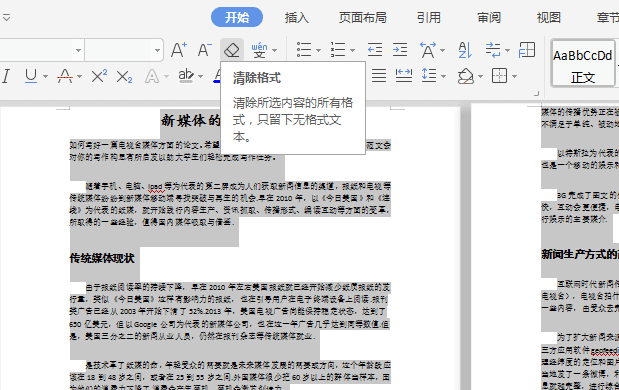The image size is (619, 390).
Task: Click the heading 传统媒体现状
Action: click(x=102, y=258)
